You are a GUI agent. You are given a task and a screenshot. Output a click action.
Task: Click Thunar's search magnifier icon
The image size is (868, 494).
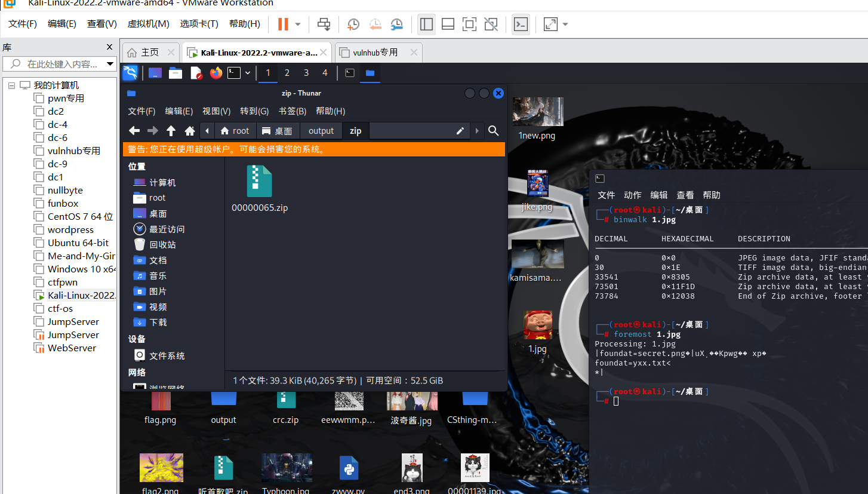click(x=494, y=131)
